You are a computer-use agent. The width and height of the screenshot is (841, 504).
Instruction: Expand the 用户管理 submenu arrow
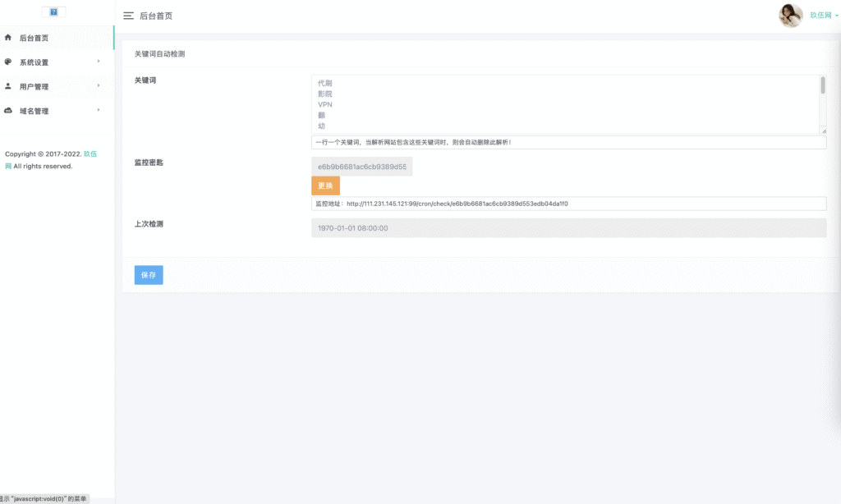(99, 86)
